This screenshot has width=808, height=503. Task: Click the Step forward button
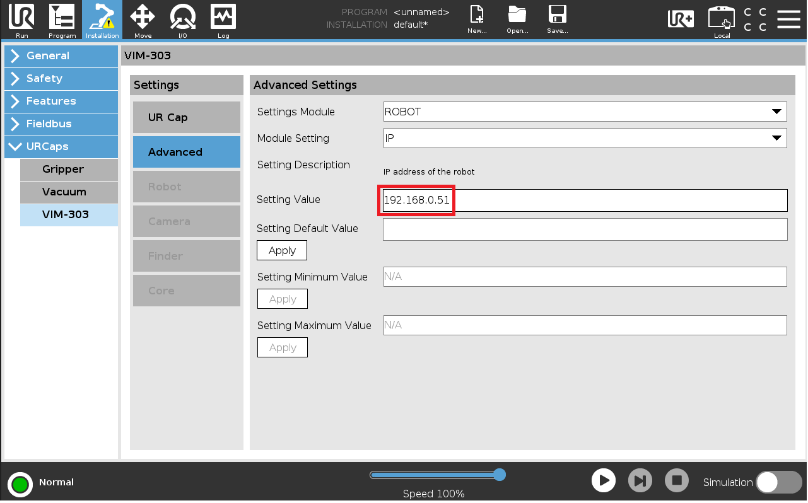coord(640,481)
